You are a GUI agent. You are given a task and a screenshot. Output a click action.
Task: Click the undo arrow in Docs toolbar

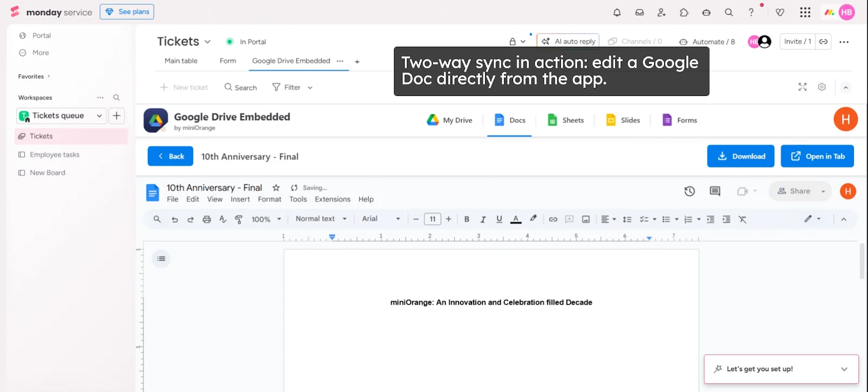click(175, 220)
